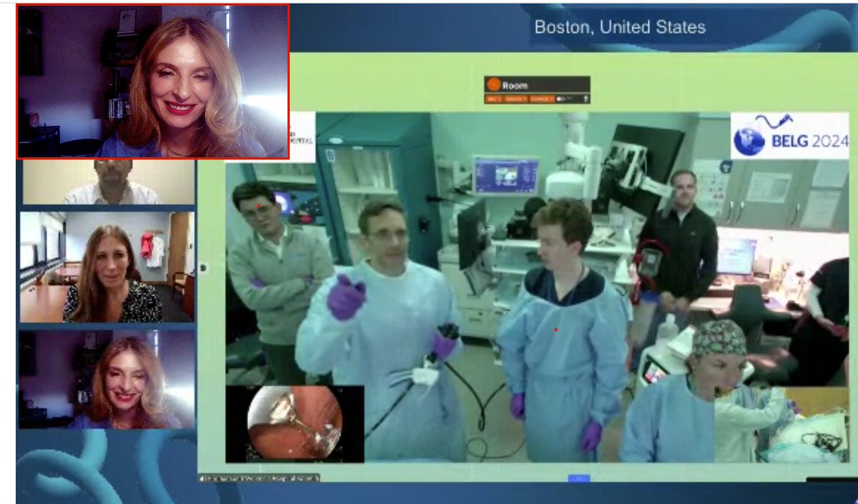Click the orange round icon beside Room
858x504 pixels.
(x=494, y=84)
